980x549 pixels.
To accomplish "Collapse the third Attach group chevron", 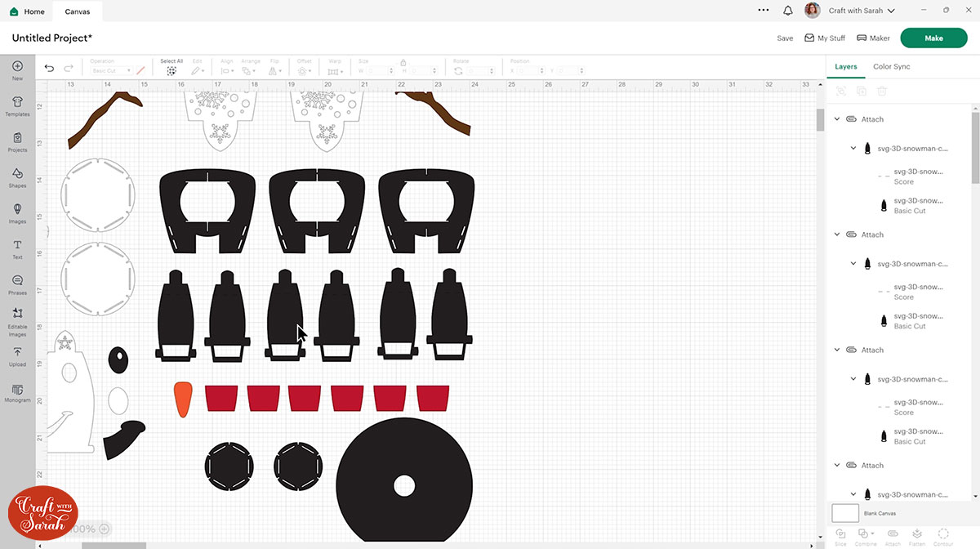I will click(x=837, y=350).
